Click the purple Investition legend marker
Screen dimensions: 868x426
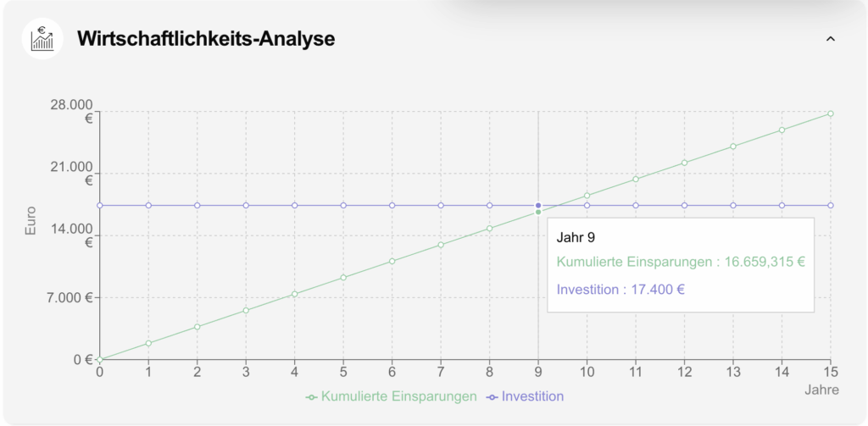click(x=492, y=396)
